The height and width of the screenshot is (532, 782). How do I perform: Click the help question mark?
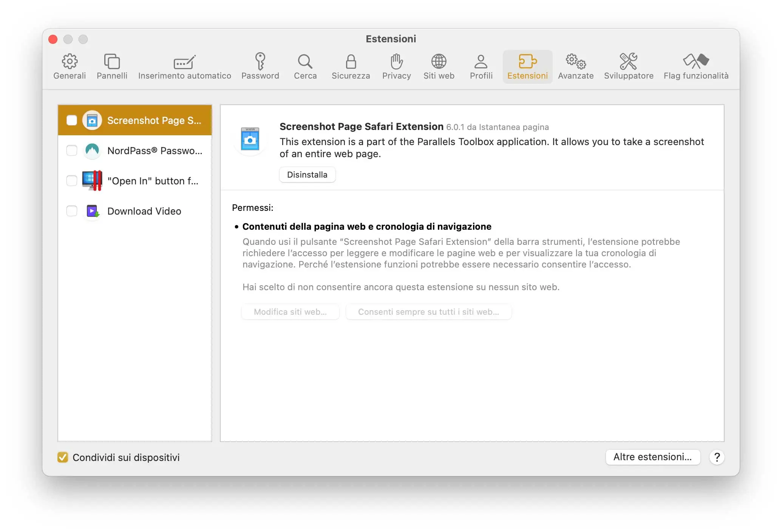(717, 458)
